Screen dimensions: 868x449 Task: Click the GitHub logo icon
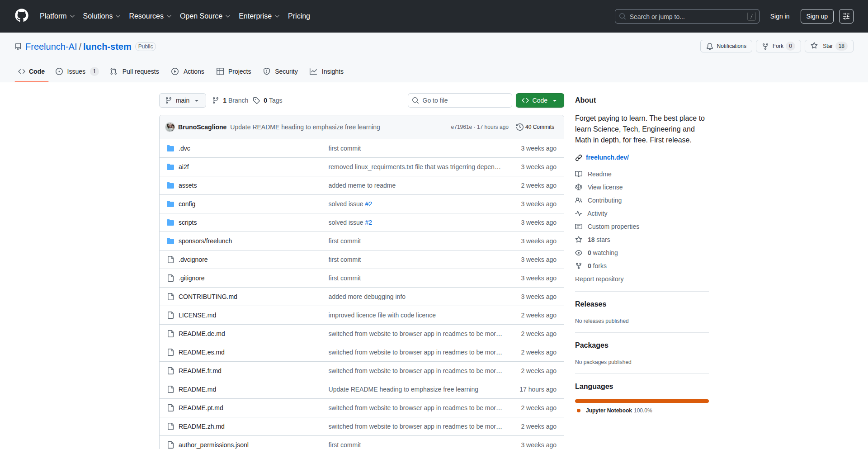point(22,16)
